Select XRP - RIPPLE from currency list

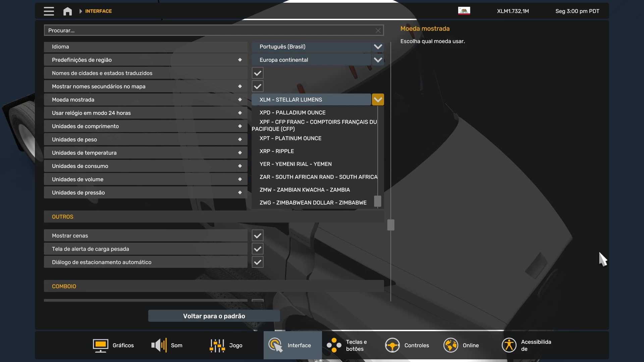tap(277, 151)
